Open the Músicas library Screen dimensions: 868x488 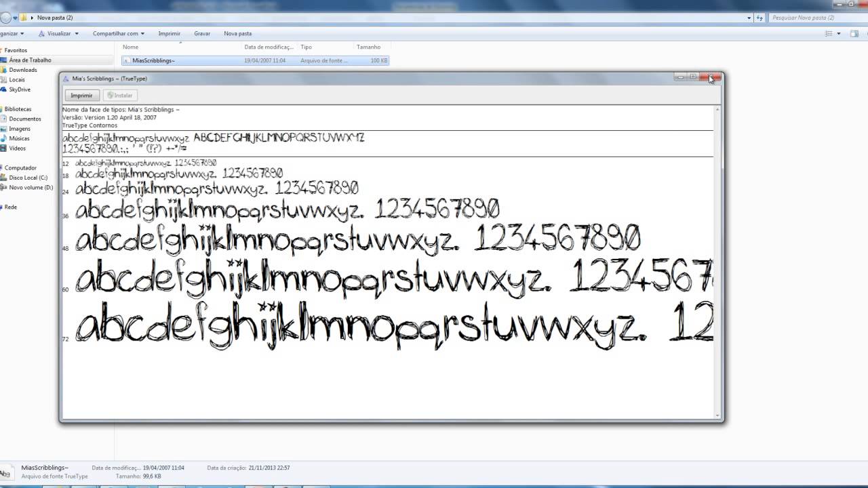pyautogui.click(x=19, y=138)
